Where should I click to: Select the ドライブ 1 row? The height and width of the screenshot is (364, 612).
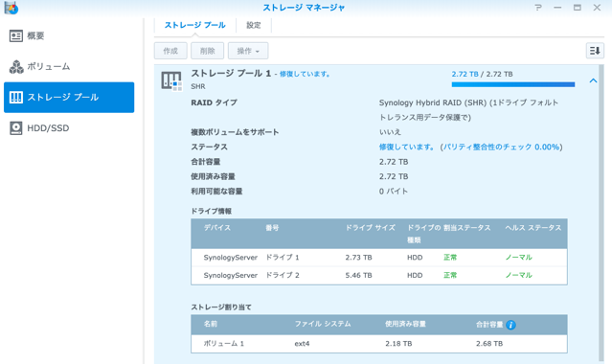coord(379,258)
